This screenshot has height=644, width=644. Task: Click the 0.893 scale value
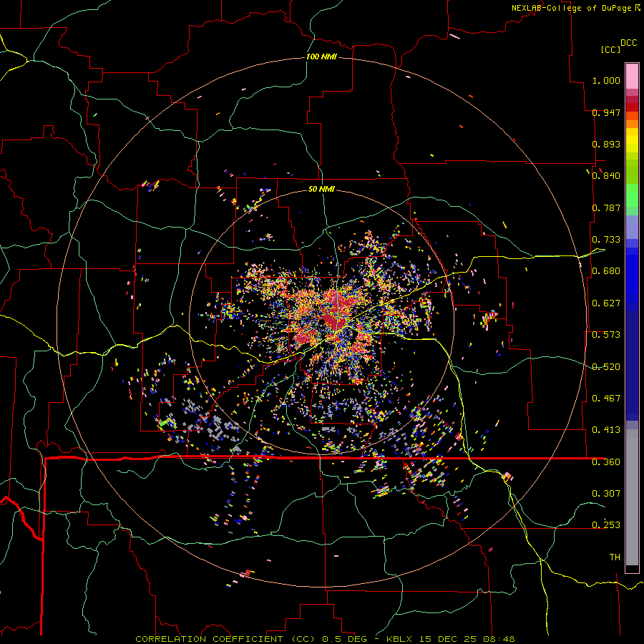tap(606, 144)
